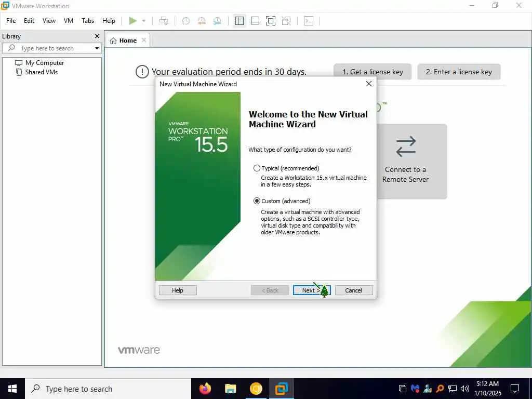The width and height of the screenshot is (532, 399).
Task: Enter full screen mode via toolbar icon
Action: click(270, 21)
